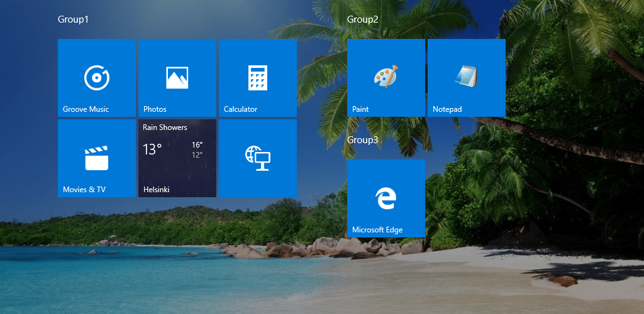The width and height of the screenshot is (644, 314).
Task: Launch Paint from the palette icon
Action: pos(386,77)
